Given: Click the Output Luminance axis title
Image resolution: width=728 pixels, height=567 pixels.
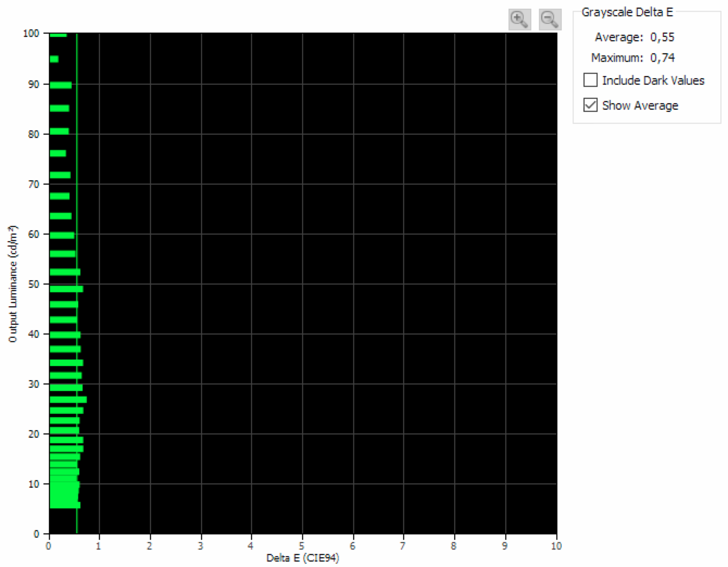Looking at the screenshot, I should pos(12,283).
